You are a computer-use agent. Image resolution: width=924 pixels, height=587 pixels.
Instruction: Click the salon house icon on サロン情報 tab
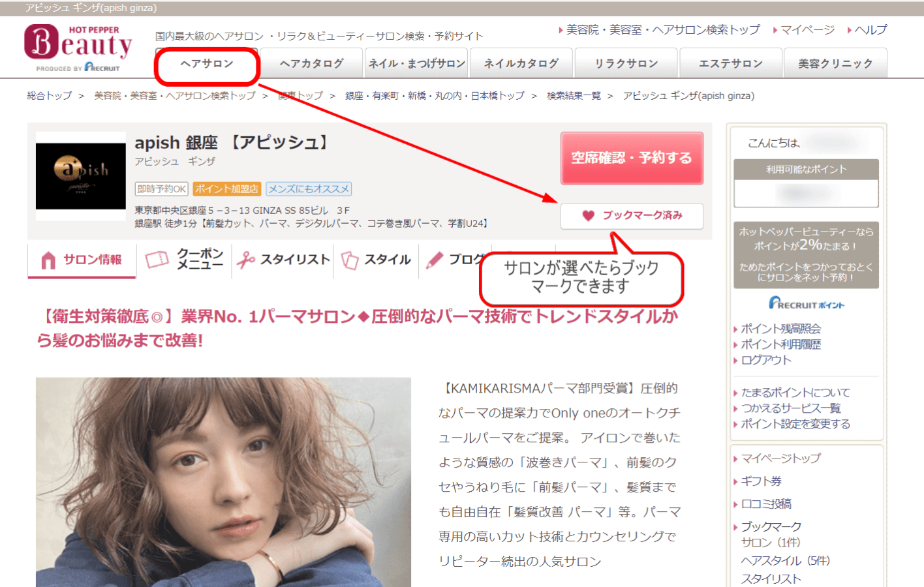click(48, 260)
